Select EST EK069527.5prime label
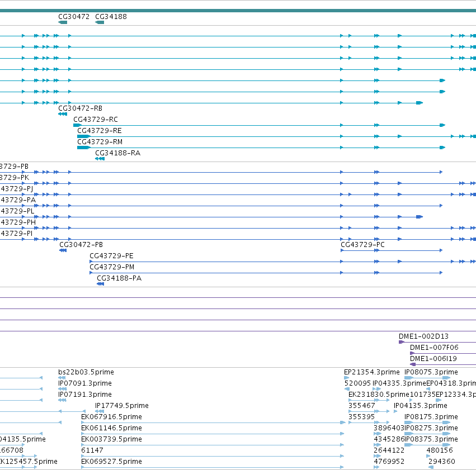Image resolution: width=476 pixels, height=470 pixels. tap(111, 462)
